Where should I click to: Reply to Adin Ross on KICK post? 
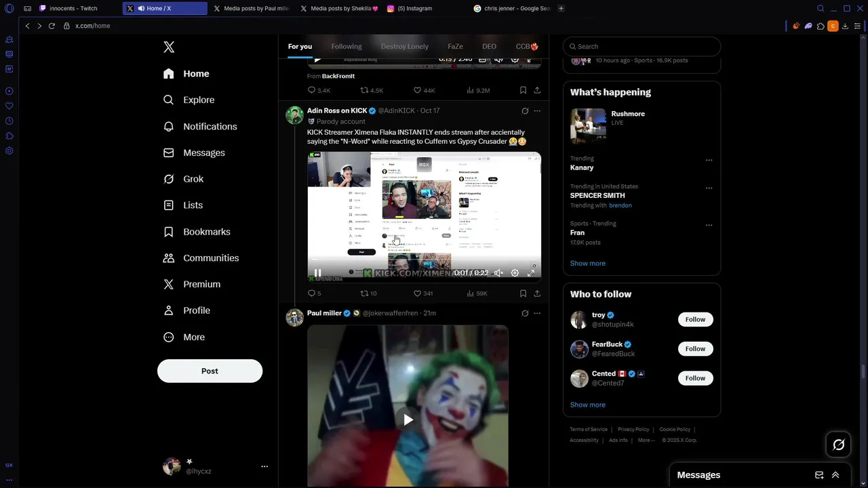(314, 293)
